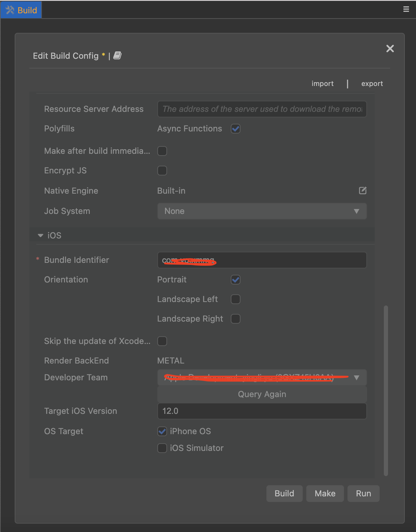
Task: Enable Make after build immediately checkbox
Action: [162, 151]
